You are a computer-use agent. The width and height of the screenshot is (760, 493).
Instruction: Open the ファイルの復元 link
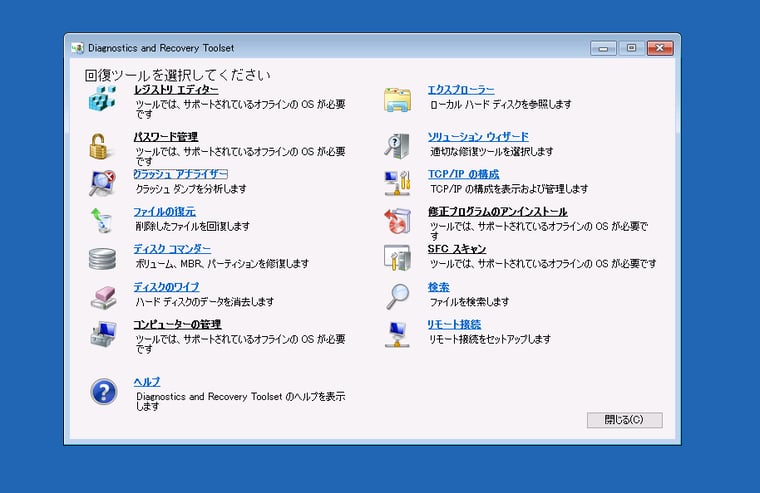coord(165,212)
